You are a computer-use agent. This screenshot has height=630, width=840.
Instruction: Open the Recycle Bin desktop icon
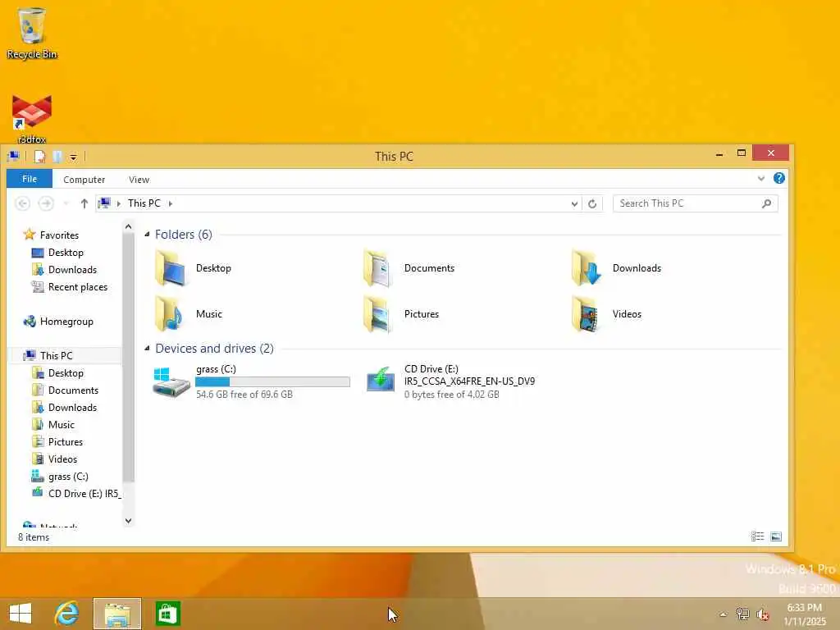[x=32, y=33]
